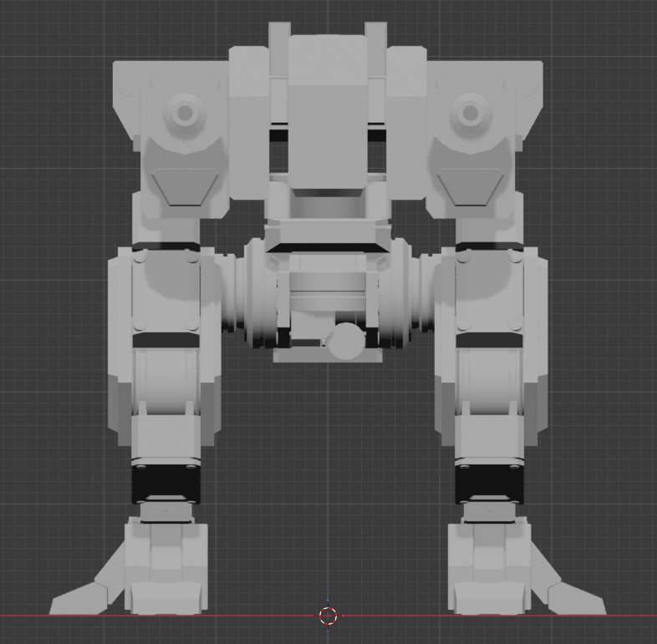Select the round bolt on the right shoulder
This screenshot has width=657, height=644.
click(470, 113)
